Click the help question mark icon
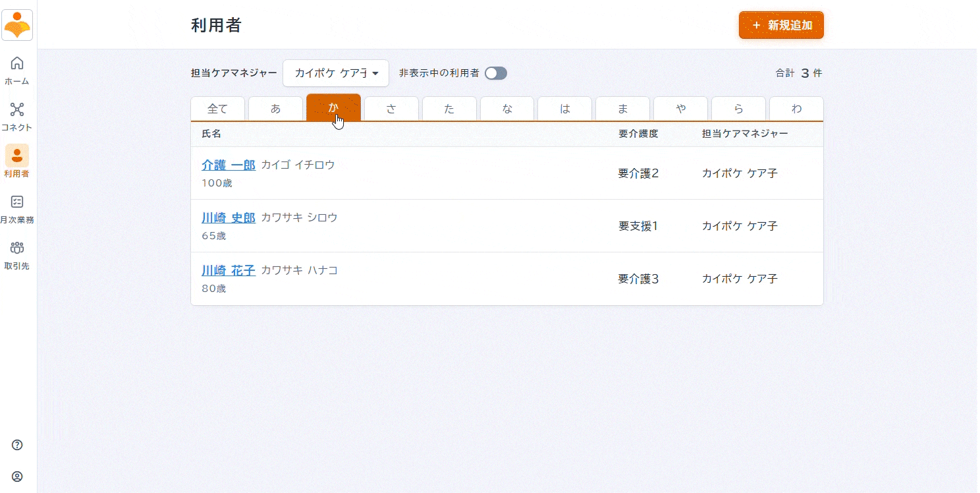The height and width of the screenshot is (493, 980). tap(17, 445)
